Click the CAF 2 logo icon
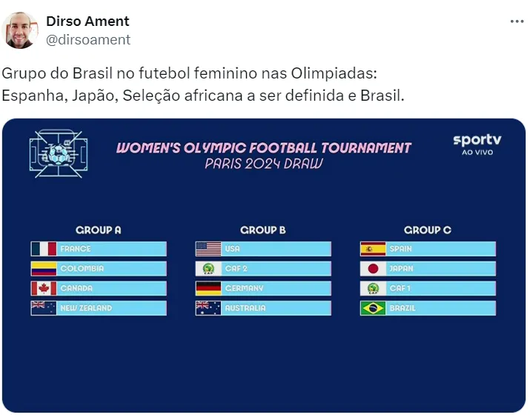Screen dimensions: 530x420 [208, 269]
